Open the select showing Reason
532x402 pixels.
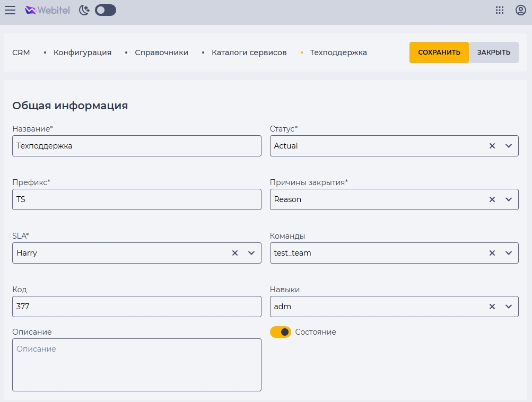394,199
